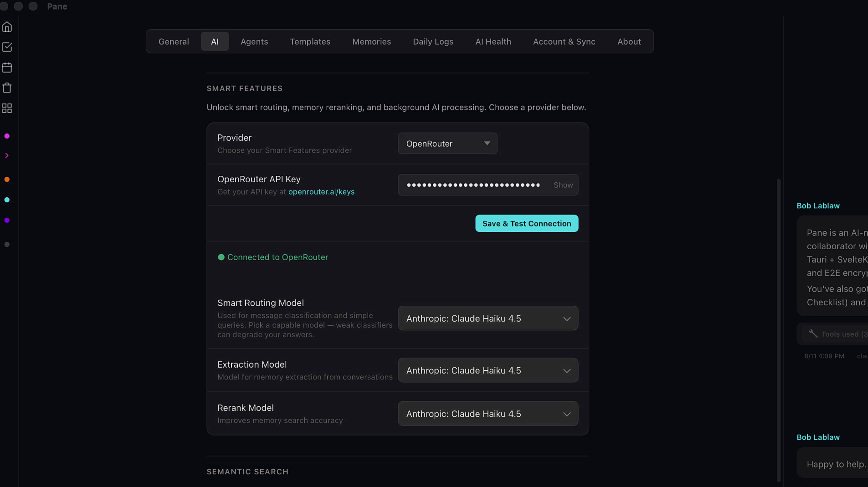868x487 pixels.
Task: Open the Provider dropdown showing OpenRouter
Action: click(x=447, y=144)
